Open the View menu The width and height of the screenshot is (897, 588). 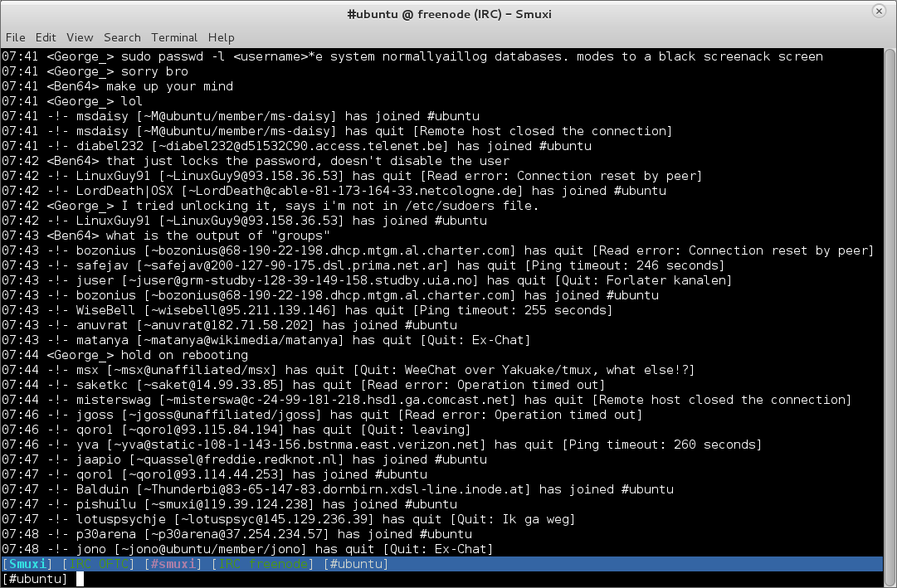point(80,37)
